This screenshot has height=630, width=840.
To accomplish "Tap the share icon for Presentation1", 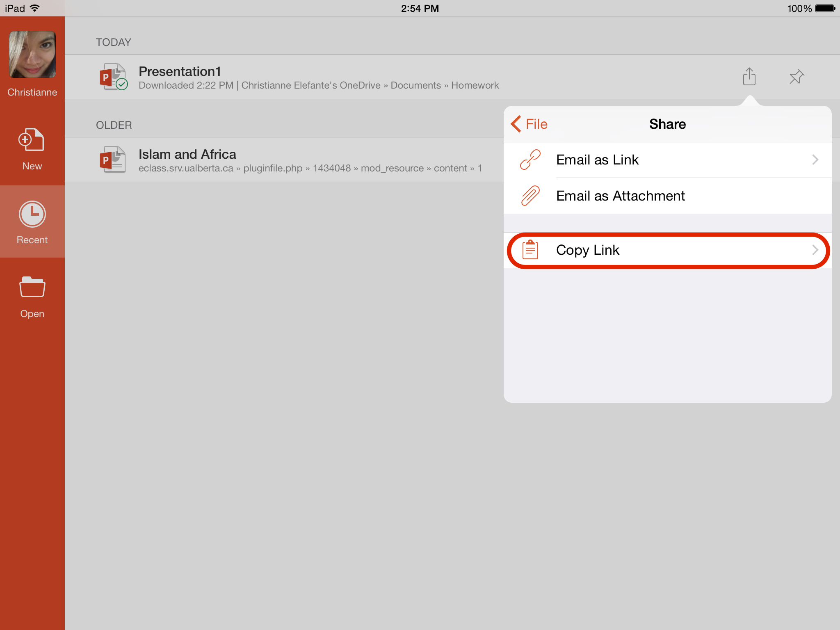I will pos(749,77).
